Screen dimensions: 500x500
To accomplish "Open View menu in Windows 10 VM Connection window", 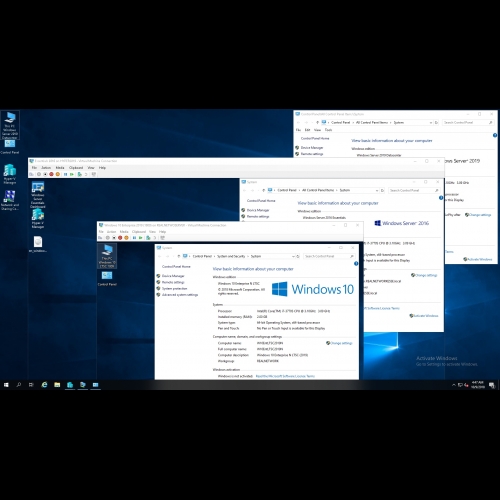I will (x=152, y=232).
